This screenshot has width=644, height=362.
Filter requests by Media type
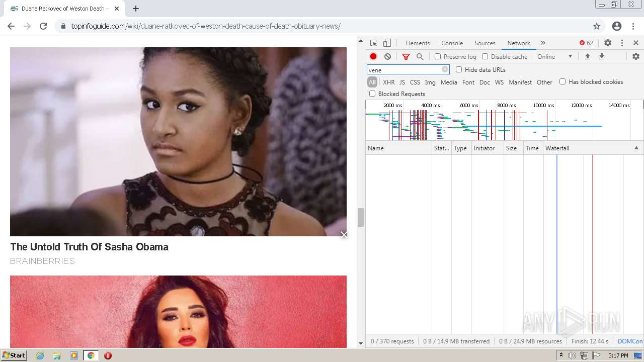(x=449, y=82)
